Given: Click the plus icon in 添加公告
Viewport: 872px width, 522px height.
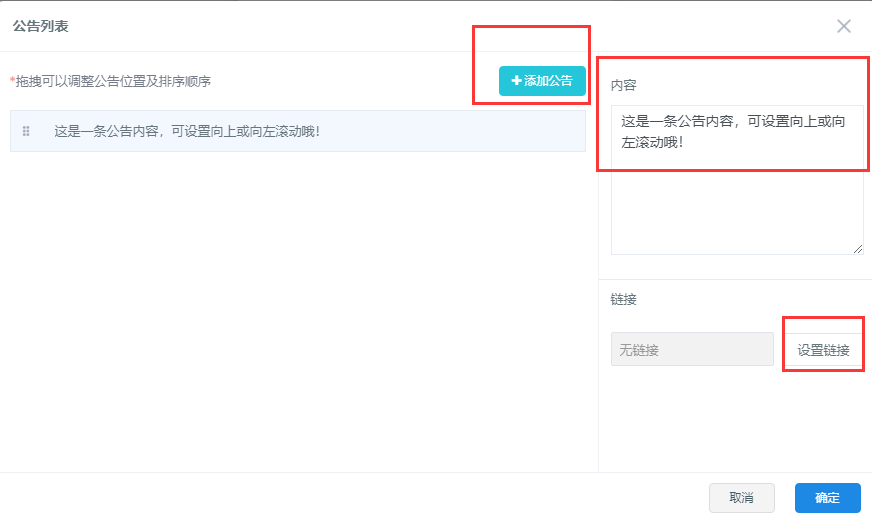Looking at the screenshot, I should (x=516, y=81).
